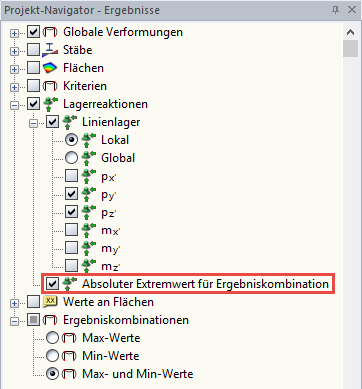Enable the Flächen checkbox
362x389 pixels.
click(x=33, y=68)
